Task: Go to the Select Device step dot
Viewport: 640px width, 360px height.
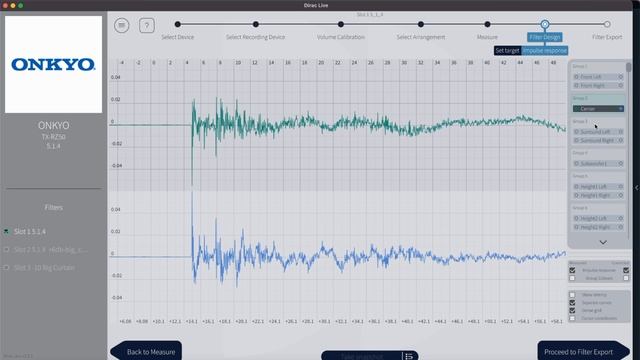Action: click(178, 24)
